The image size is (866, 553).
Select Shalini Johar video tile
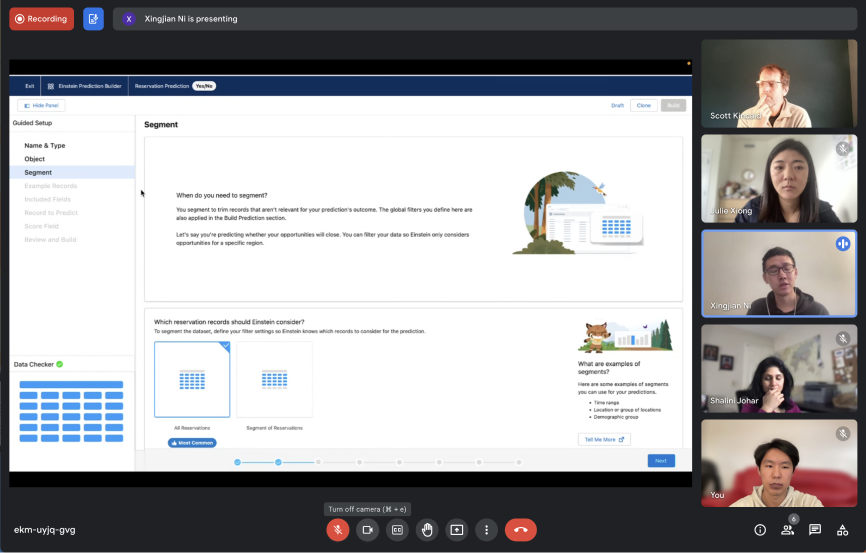click(x=779, y=368)
